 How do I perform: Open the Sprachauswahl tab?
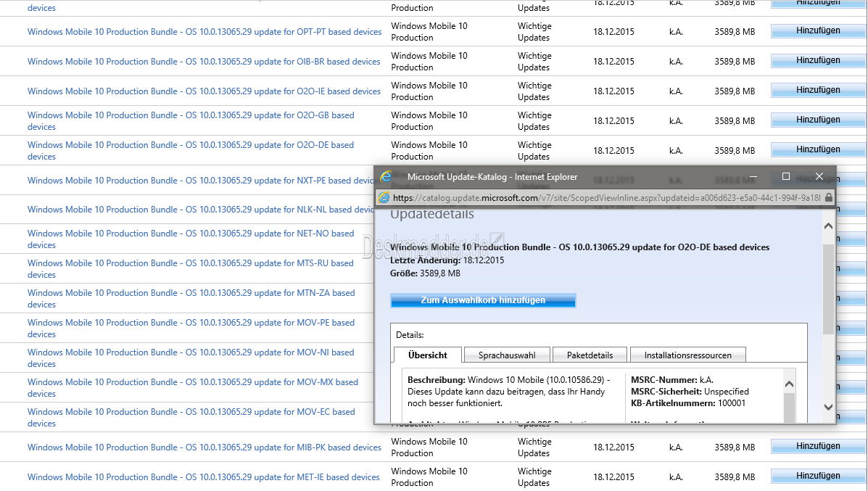tap(507, 355)
